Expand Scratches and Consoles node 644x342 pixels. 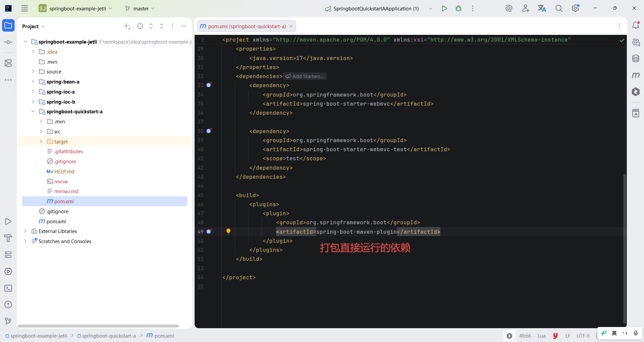pyautogui.click(x=25, y=241)
